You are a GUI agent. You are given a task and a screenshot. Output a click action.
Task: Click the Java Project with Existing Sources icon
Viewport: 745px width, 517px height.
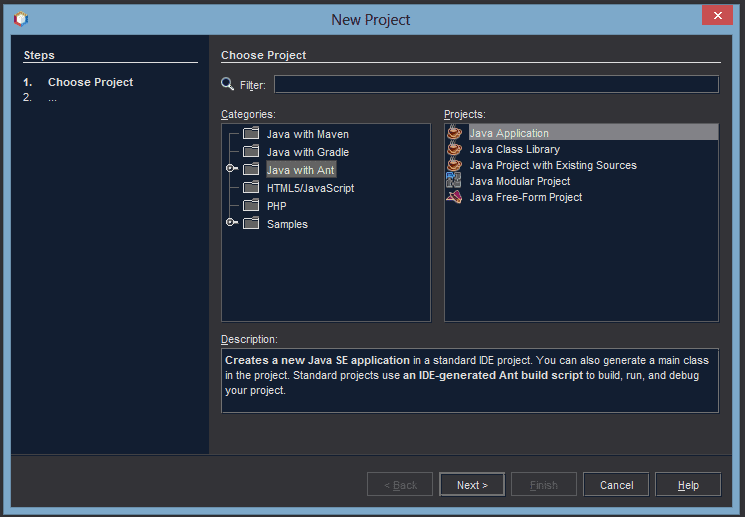pyautogui.click(x=454, y=164)
